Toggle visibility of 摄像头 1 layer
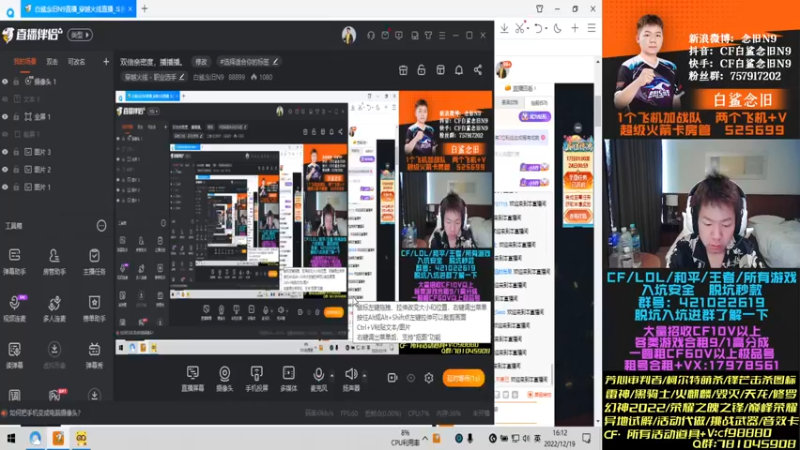The width and height of the screenshot is (800, 450). [x=5, y=82]
